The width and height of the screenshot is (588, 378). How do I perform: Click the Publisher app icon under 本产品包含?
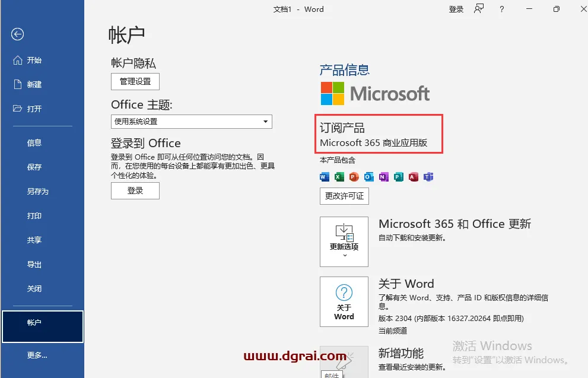click(x=398, y=177)
